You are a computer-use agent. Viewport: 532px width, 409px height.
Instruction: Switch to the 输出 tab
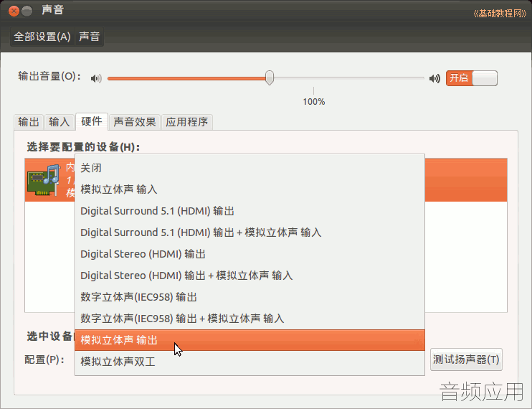pyautogui.click(x=29, y=122)
